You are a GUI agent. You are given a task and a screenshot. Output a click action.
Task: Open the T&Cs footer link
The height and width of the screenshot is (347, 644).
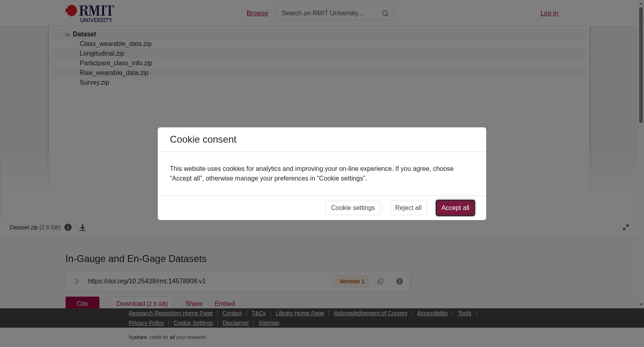[259, 313]
